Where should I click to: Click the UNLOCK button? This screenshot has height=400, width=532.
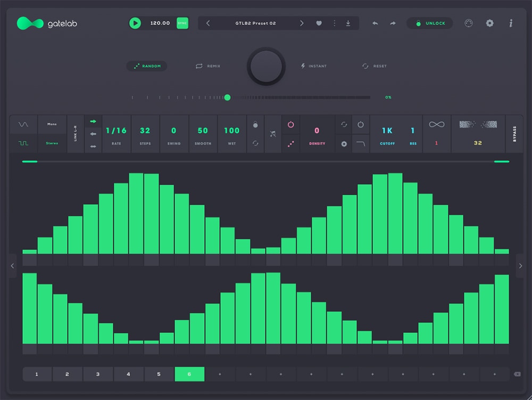[x=430, y=23]
